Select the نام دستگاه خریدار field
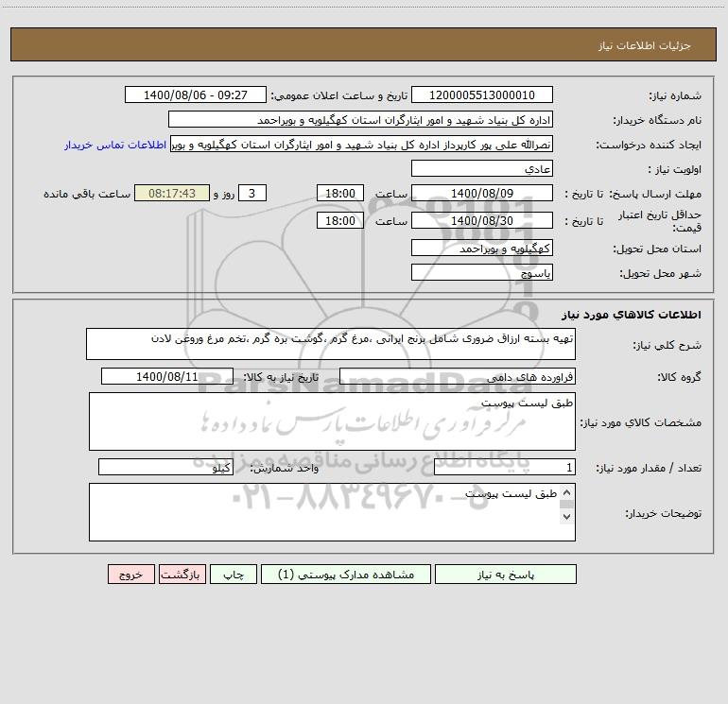The height and width of the screenshot is (704, 728). 360,119
